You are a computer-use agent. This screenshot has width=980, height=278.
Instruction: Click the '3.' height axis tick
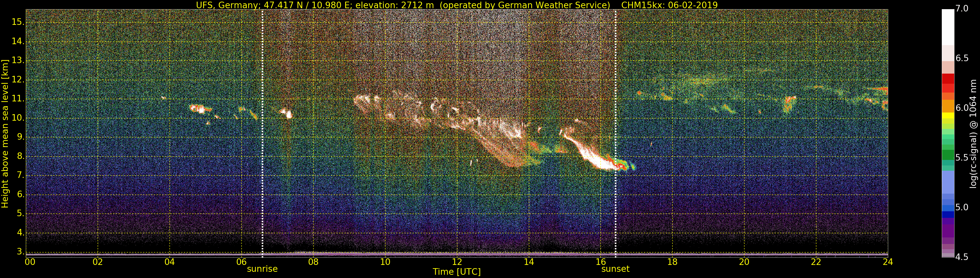[20, 252]
